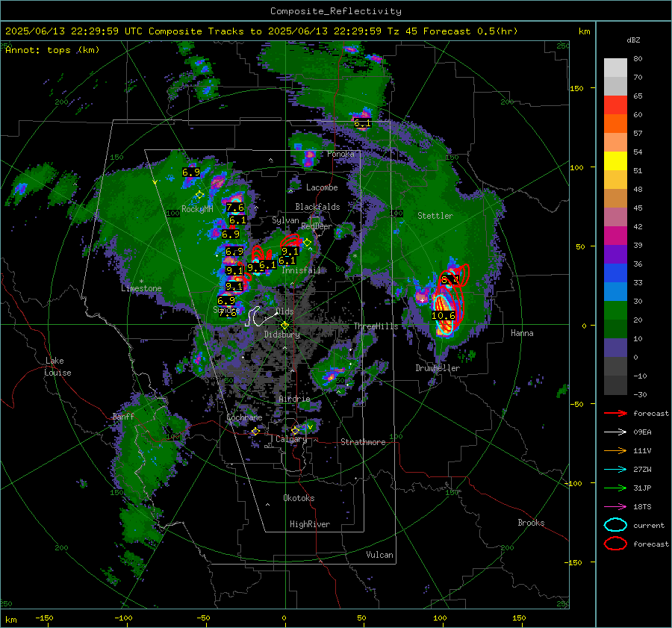The image size is (672, 628).
Task: Click the Calgary city label
Action: (x=291, y=439)
